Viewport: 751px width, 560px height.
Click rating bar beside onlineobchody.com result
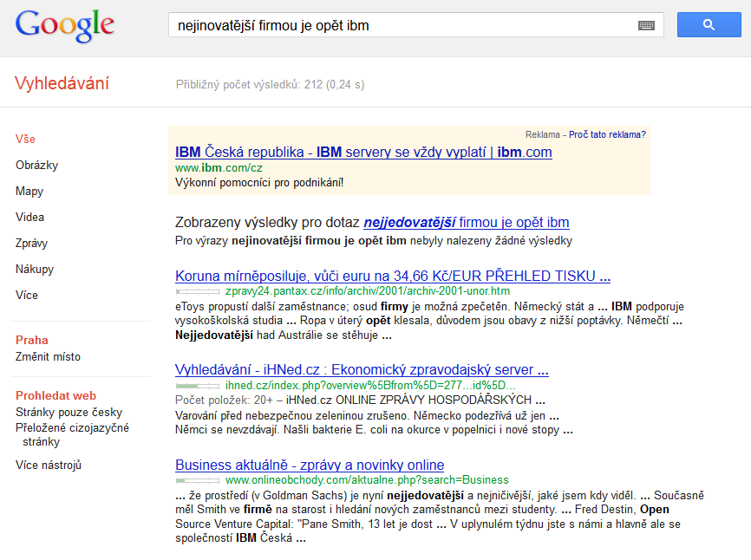click(198, 480)
